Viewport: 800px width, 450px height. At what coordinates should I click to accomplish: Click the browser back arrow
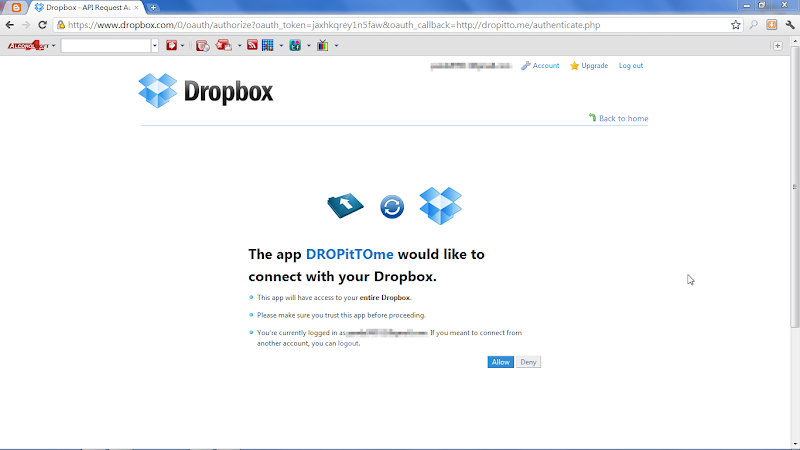click(10, 24)
